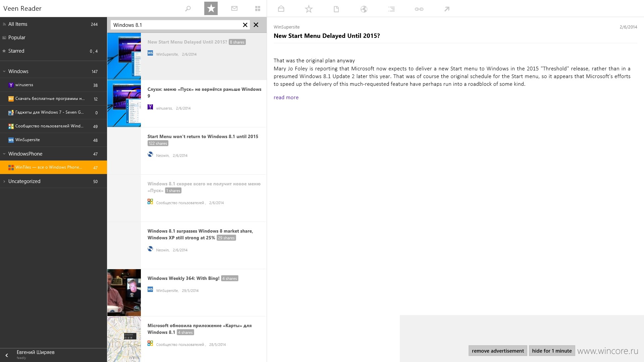Screen dimensions: 644x362
Task: Click the 122 shares badge
Action: tap(158, 143)
